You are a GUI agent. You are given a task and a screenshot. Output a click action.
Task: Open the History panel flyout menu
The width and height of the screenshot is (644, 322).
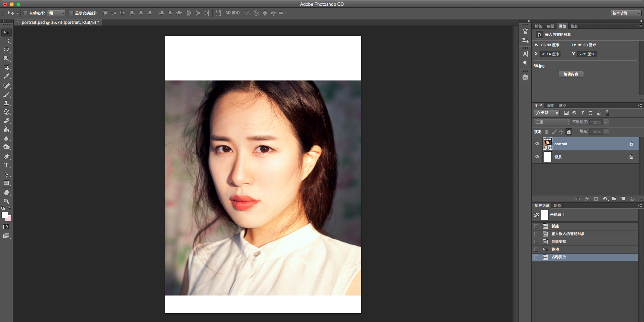[x=640, y=206]
